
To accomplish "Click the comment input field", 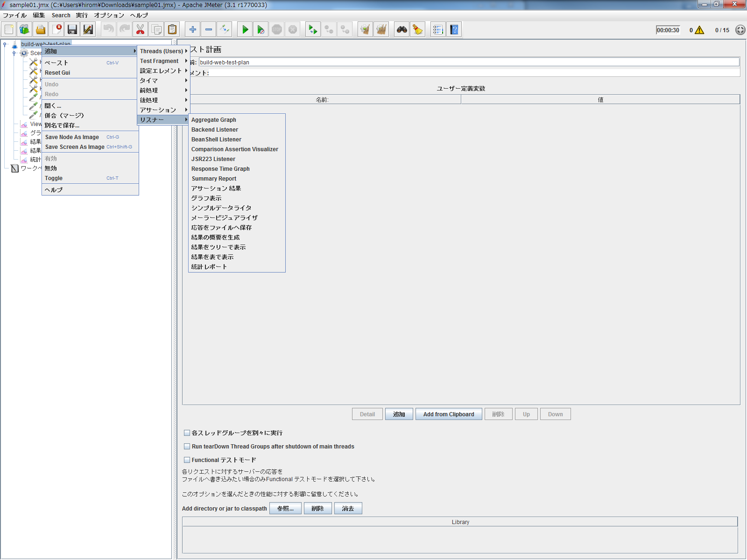I will click(x=474, y=73).
